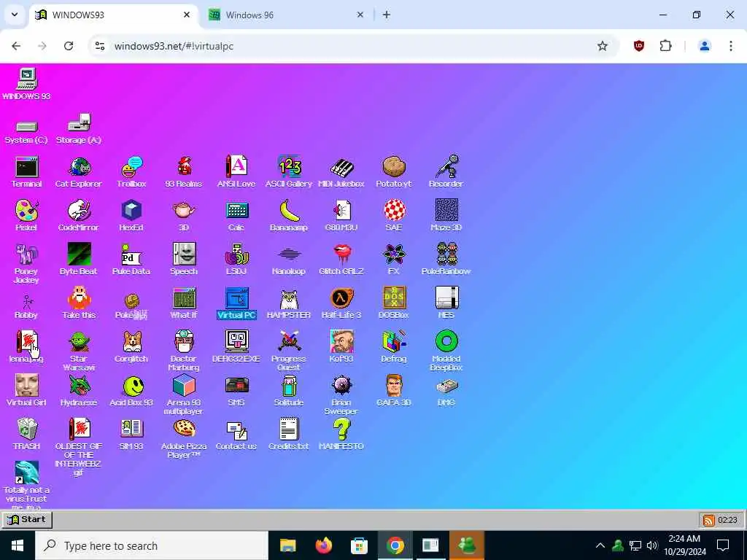Open CodeMirror editor icon
The height and width of the screenshot is (560, 747).
pyautogui.click(x=79, y=215)
